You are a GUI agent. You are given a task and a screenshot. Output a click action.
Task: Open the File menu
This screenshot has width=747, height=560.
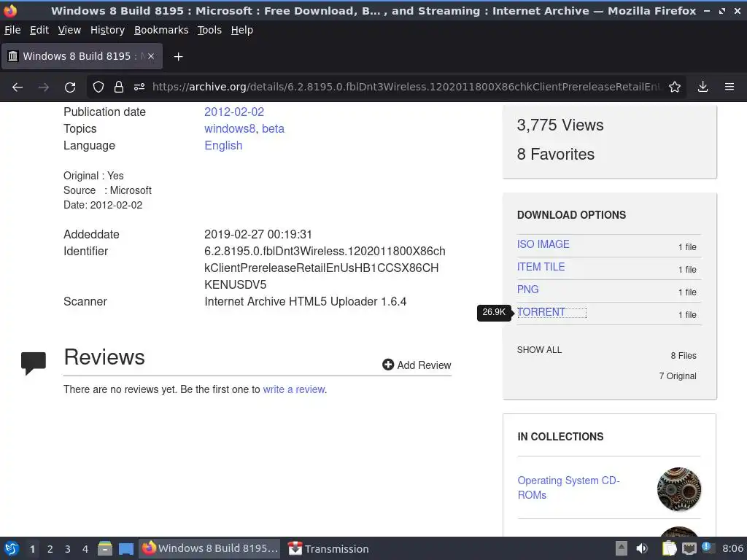(12, 30)
